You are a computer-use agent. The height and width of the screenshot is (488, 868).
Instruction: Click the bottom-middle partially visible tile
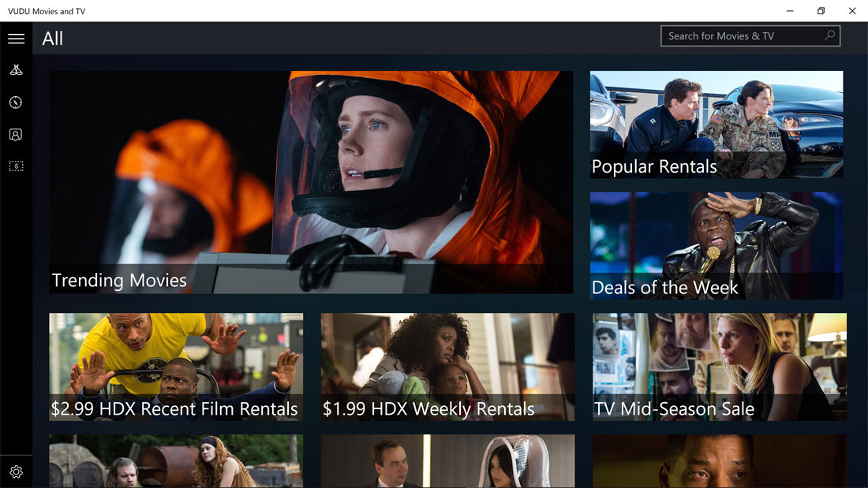447,461
